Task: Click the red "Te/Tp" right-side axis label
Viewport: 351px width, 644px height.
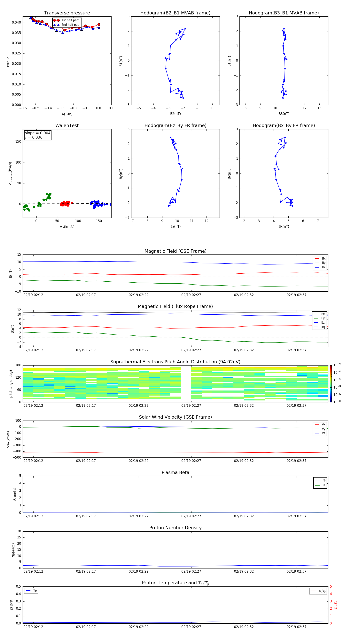Action: pyautogui.click(x=336, y=605)
